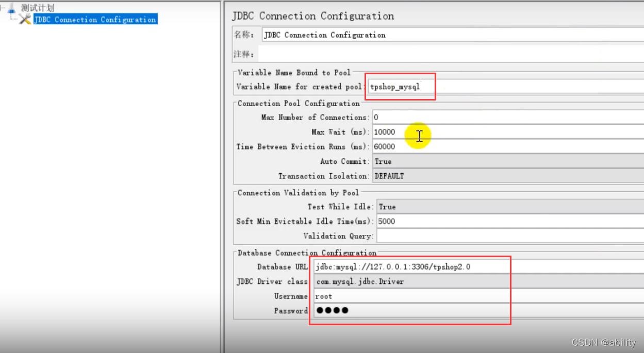Image resolution: width=644 pixels, height=353 pixels.
Task: Click the Database Connection Configuration group label
Action: [307, 253]
